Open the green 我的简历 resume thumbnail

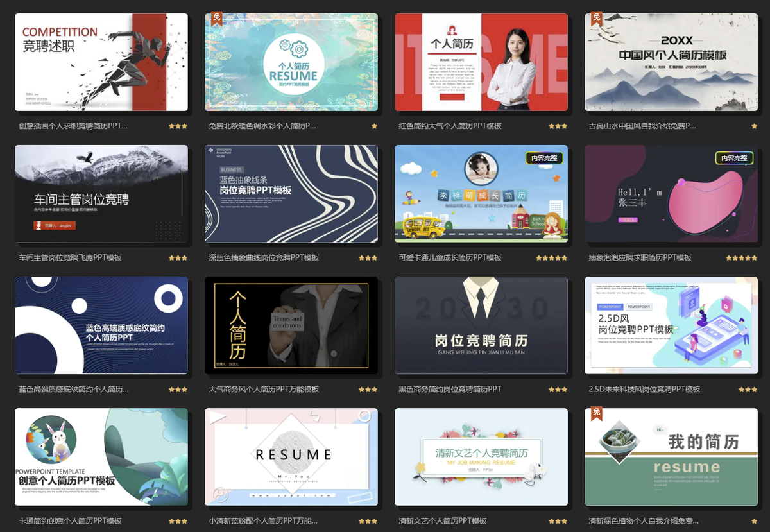click(671, 457)
